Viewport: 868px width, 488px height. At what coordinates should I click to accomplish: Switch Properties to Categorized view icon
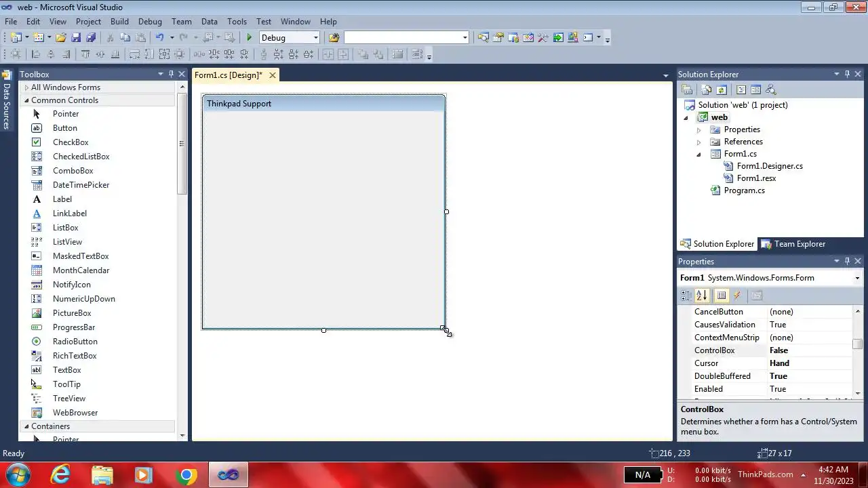click(686, 296)
